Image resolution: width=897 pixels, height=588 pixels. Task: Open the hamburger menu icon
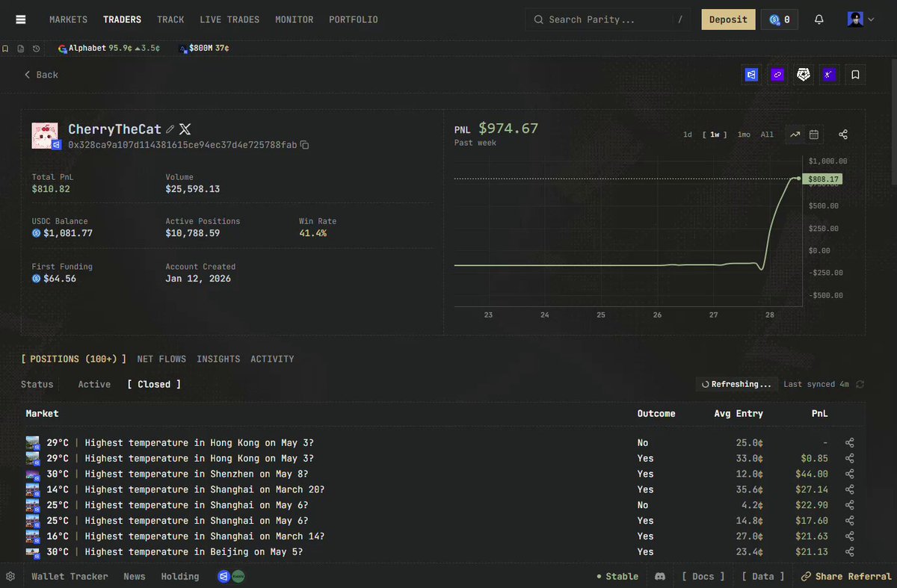click(20, 19)
